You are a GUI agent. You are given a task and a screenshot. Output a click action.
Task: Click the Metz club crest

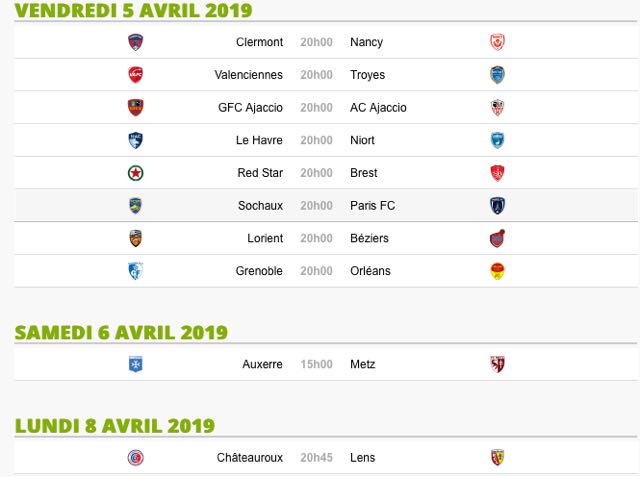497,364
